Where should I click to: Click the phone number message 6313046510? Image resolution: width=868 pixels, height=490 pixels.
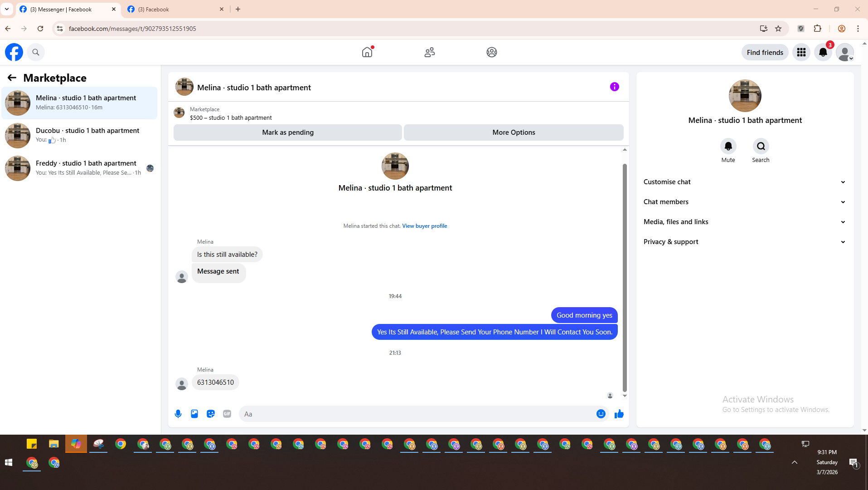coord(215,382)
